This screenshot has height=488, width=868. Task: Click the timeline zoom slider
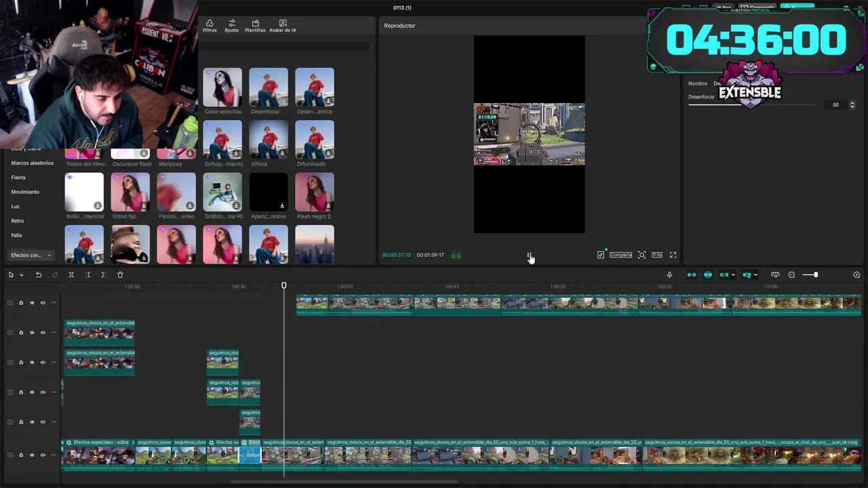pyautogui.click(x=810, y=274)
